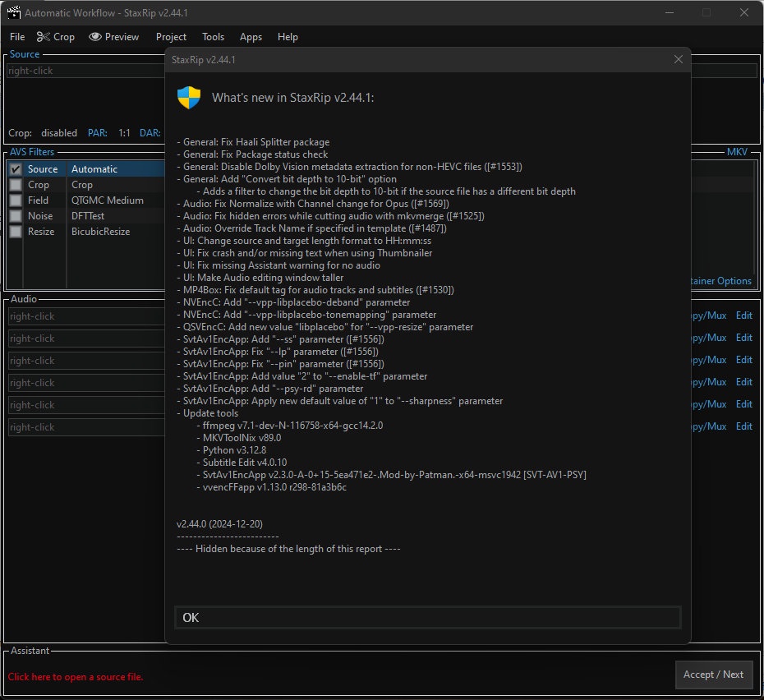Click the 'Change source and target length format' line
This screenshot has width=764, height=700.
tap(304, 241)
